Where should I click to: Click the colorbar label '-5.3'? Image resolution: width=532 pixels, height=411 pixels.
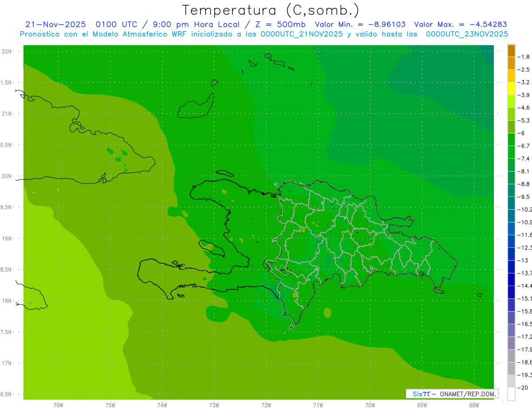pyautogui.click(x=524, y=121)
